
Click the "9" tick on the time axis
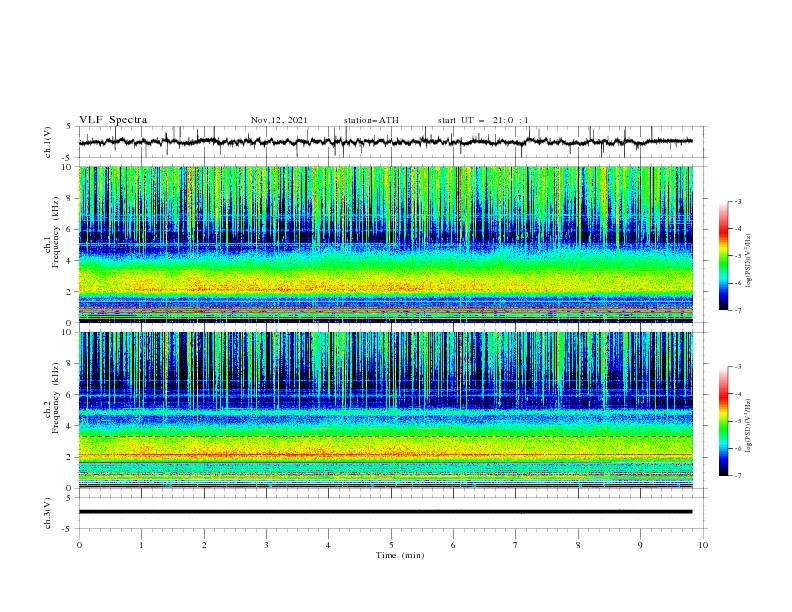click(x=640, y=545)
